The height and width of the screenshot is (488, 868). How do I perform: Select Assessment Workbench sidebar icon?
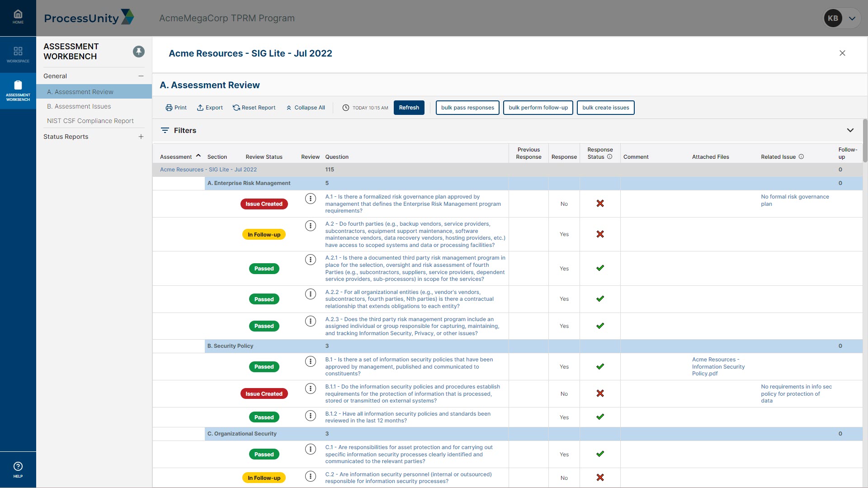pos(18,90)
